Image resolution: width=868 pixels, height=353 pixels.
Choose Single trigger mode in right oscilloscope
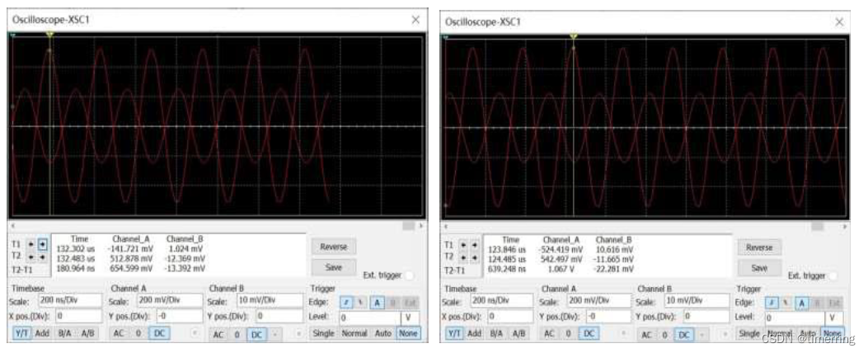pyautogui.click(x=749, y=333)
